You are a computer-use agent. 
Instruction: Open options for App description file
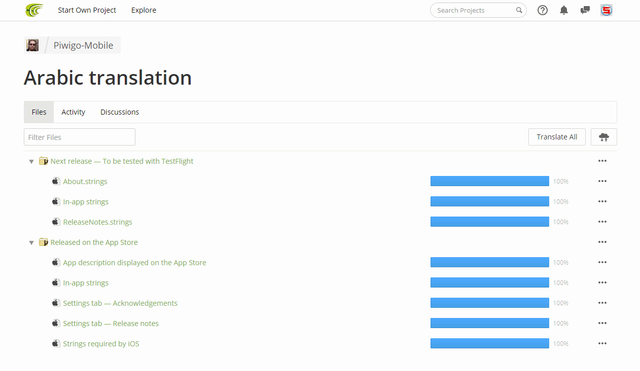(x=602, y=262)
